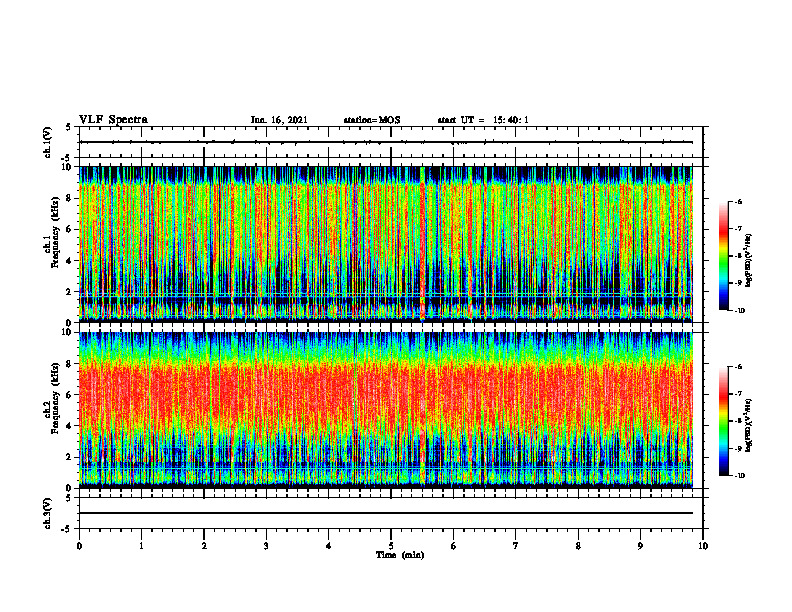
Task: Click time axis tick label "1"
Action: 141,546
